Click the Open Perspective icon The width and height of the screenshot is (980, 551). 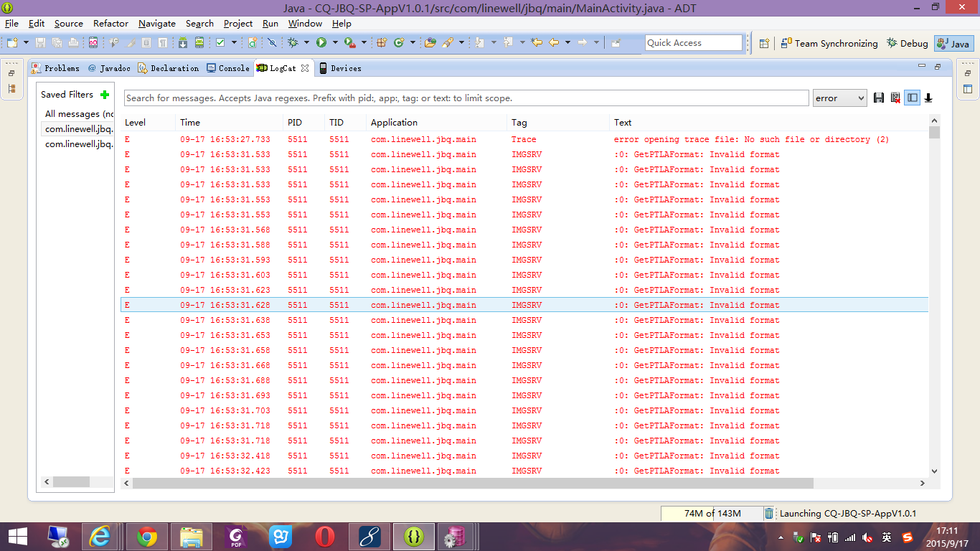[764, 43]
